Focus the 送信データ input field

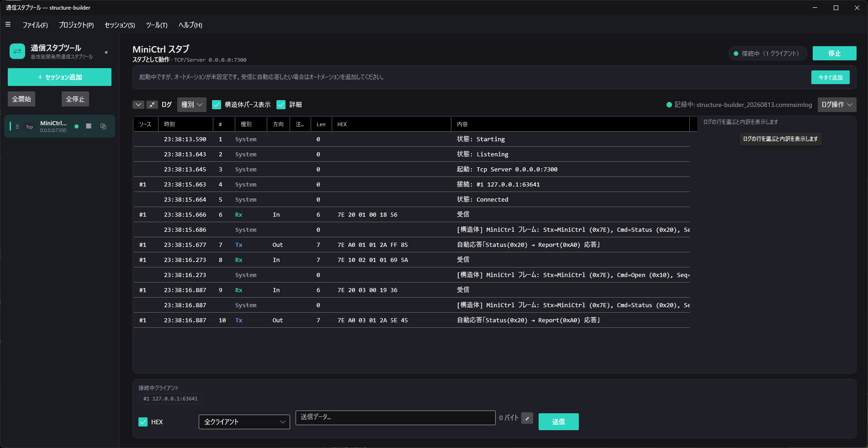(396, 417)
